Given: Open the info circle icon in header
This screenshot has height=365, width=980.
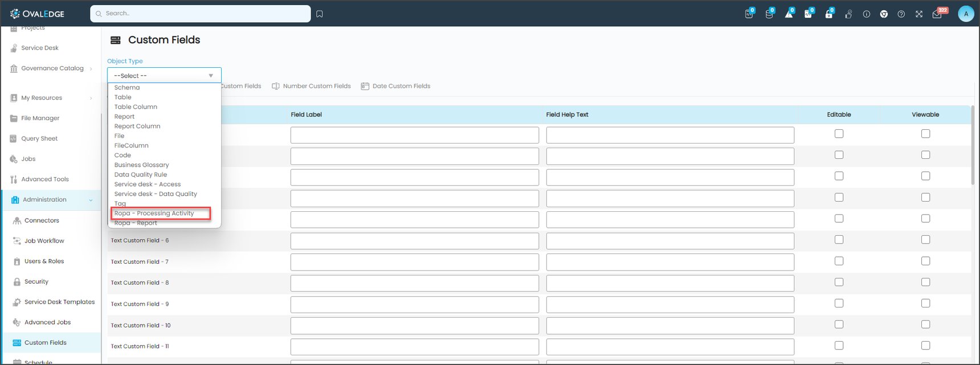Looking at the screenshot, I should (866, 14).
